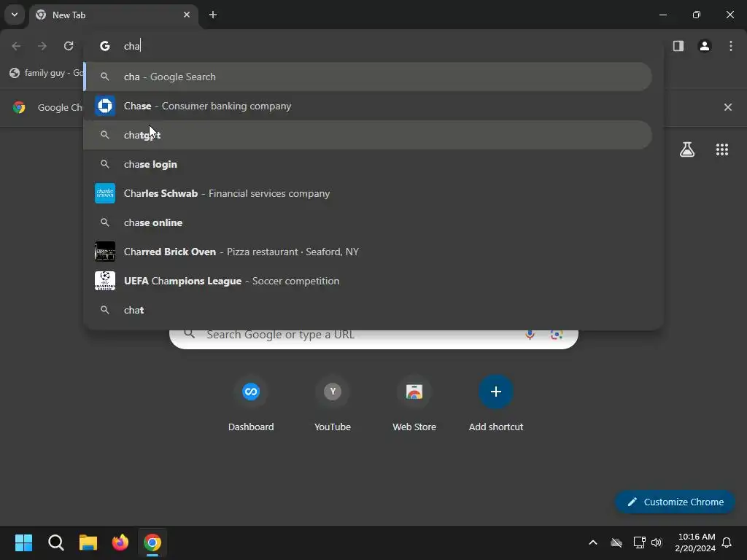Open the Chrome side panel icon

click(678, 46)
